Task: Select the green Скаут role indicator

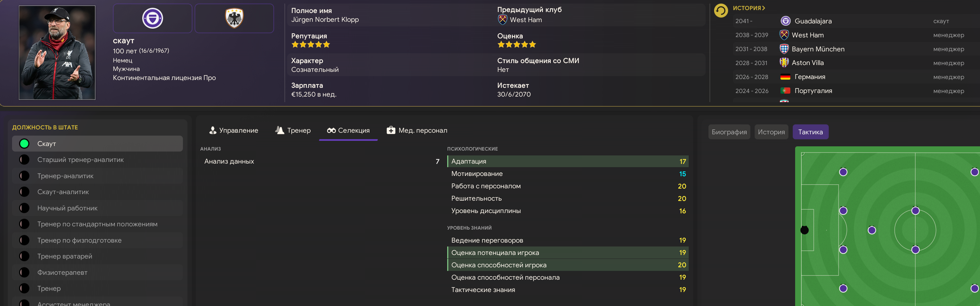Action: 24,144
